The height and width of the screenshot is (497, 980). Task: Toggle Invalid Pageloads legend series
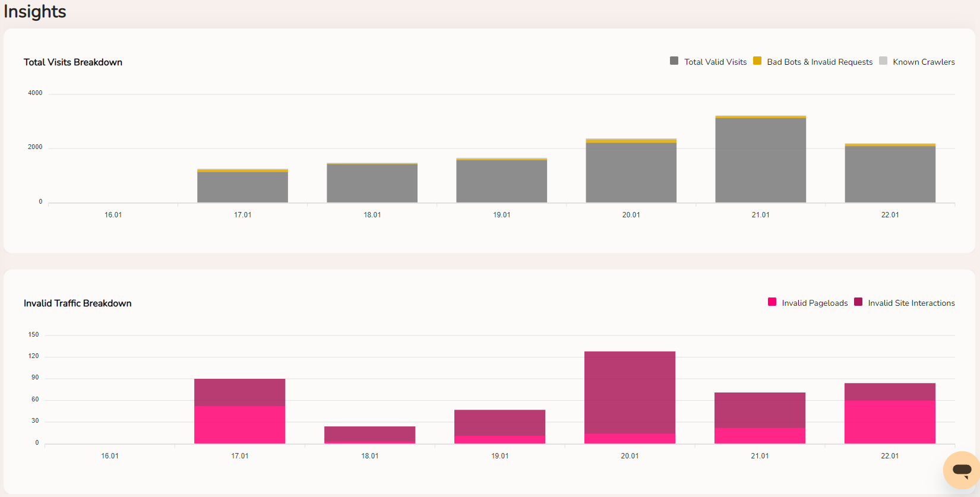808,303
